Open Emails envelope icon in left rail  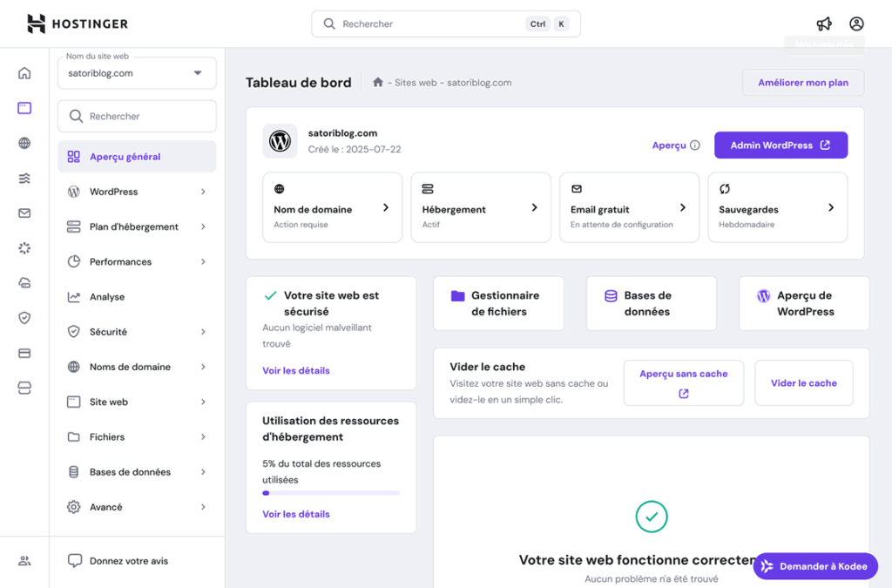[24, 213]
